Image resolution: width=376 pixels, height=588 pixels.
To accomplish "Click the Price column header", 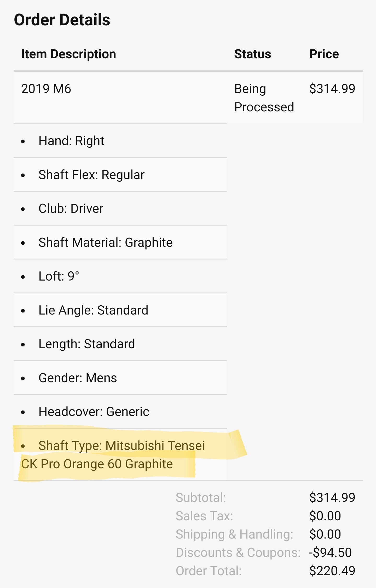I will coord(324,54).
